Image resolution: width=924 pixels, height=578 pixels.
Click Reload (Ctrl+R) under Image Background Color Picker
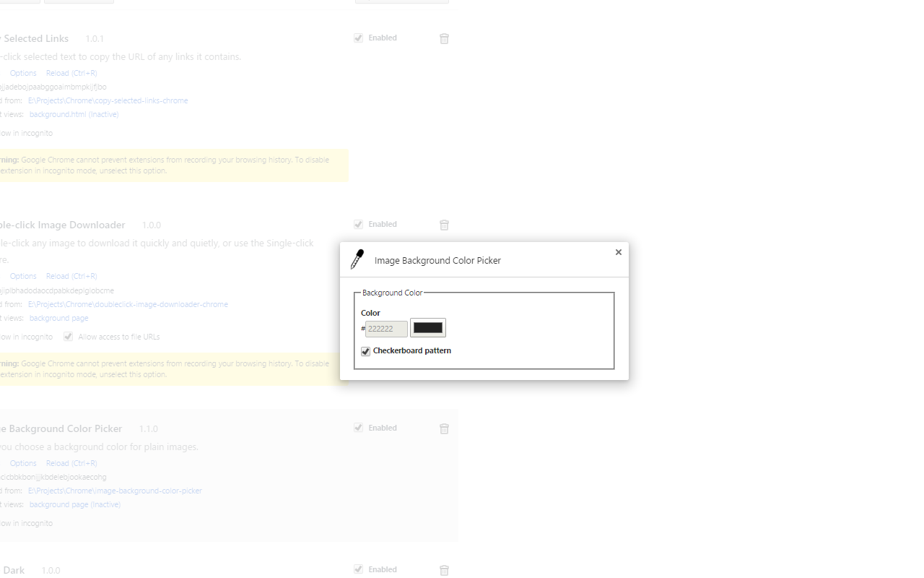click(71, 463)
